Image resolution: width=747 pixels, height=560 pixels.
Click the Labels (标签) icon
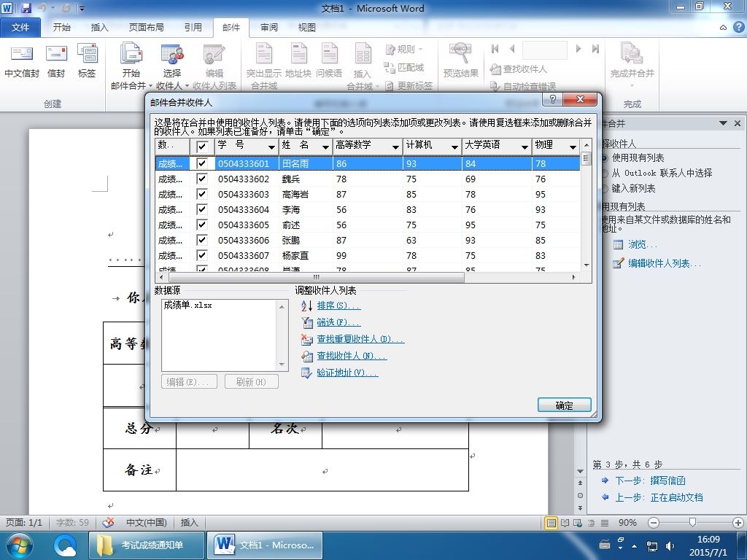tap(87, 61)
